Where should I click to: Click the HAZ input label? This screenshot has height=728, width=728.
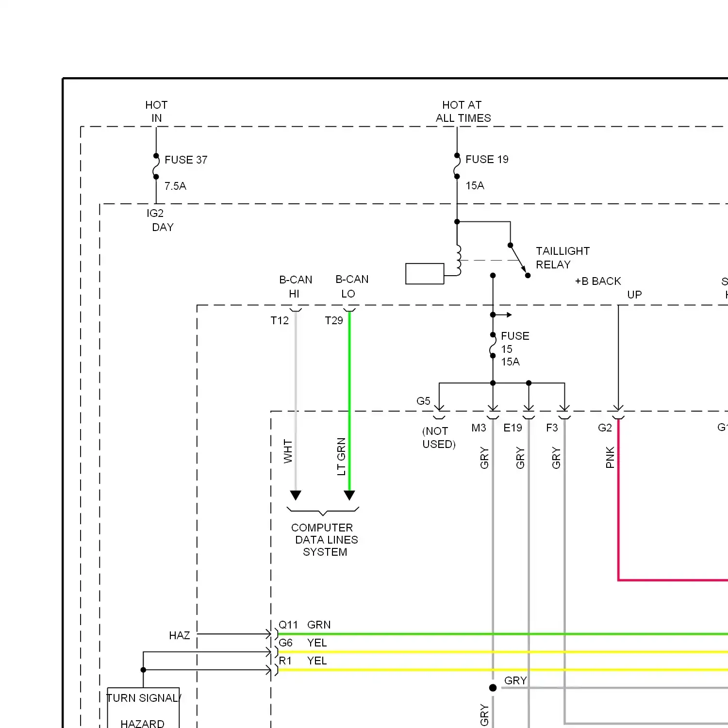pos(179,635)
